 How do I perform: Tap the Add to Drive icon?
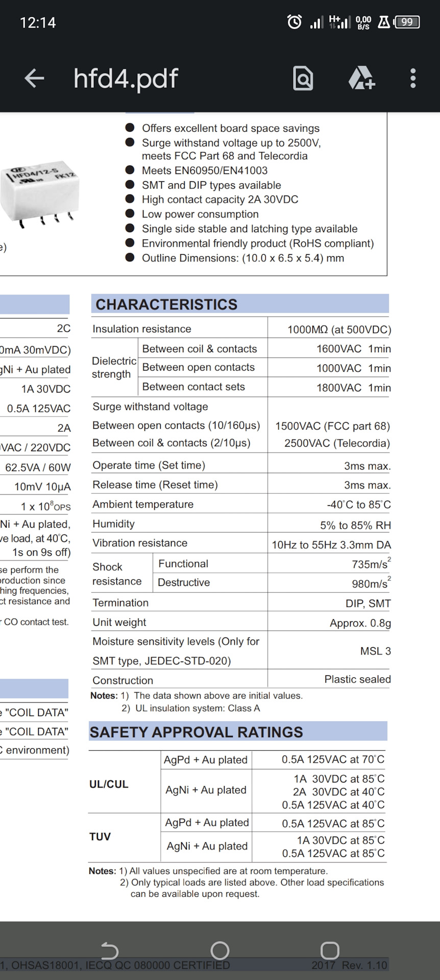pos(361,79)
